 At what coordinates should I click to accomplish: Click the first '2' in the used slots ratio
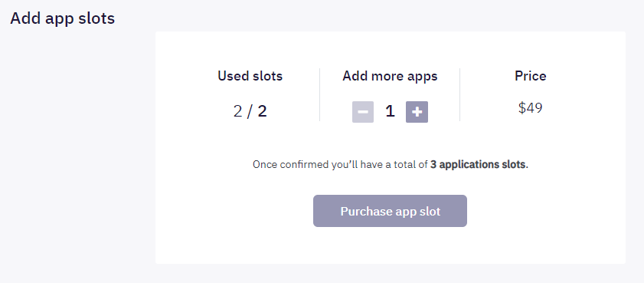(237, 111)
